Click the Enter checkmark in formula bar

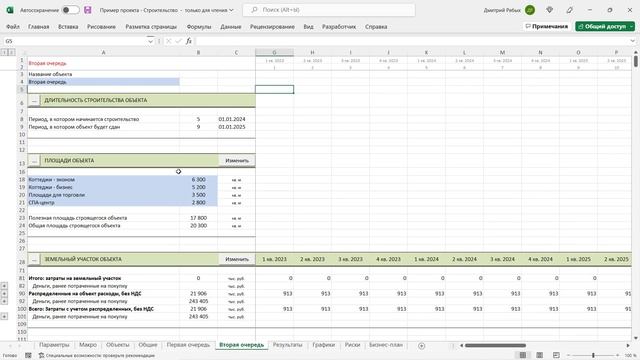(178, 41)
